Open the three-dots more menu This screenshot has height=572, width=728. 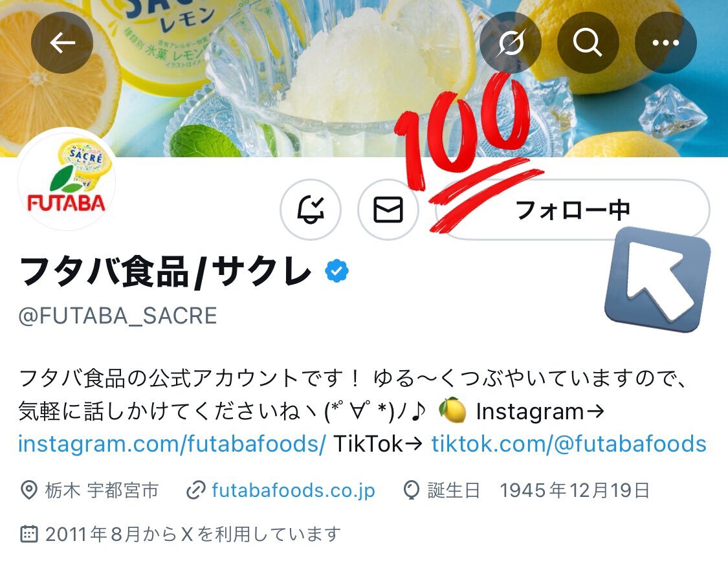665,43
